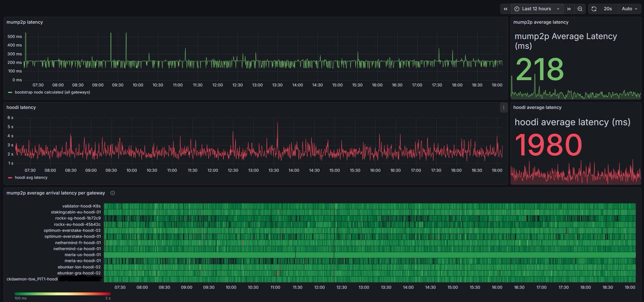644x302 pixels.
Task: Select the nethermind-fr-hoodi-01 row label
Action: click(x=77, y=243)
